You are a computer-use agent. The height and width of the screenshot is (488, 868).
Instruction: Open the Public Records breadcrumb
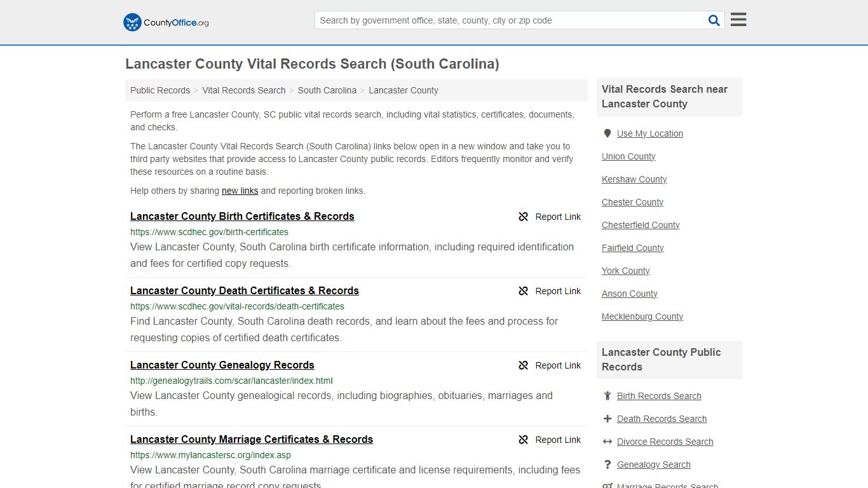coord(160,90)
